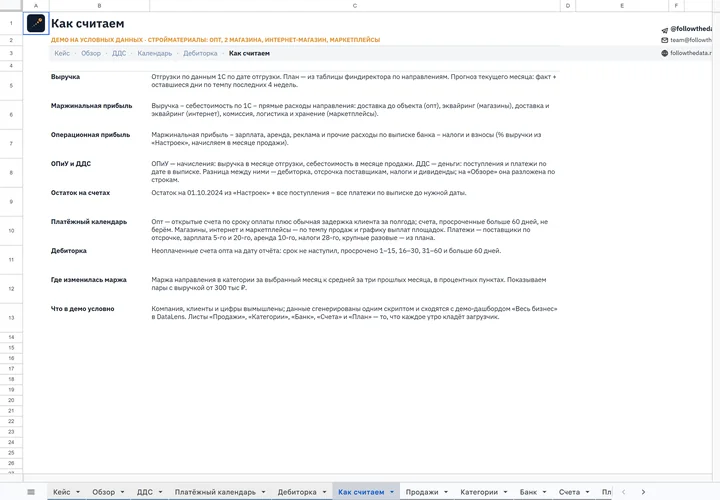The height and width of the screenshot is (500, 720).
Task: Follow the Календарь link in the navigation row
Action: pyautogui.click(x=155, y=53)
